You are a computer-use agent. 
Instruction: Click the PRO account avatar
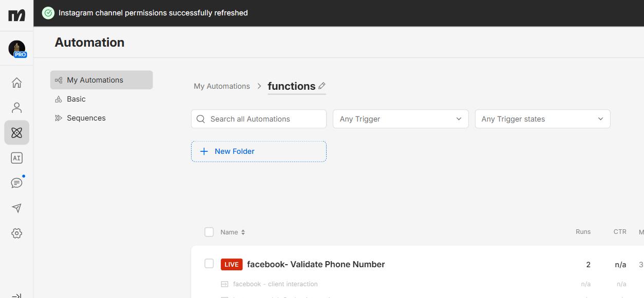(x=17, y=49)
